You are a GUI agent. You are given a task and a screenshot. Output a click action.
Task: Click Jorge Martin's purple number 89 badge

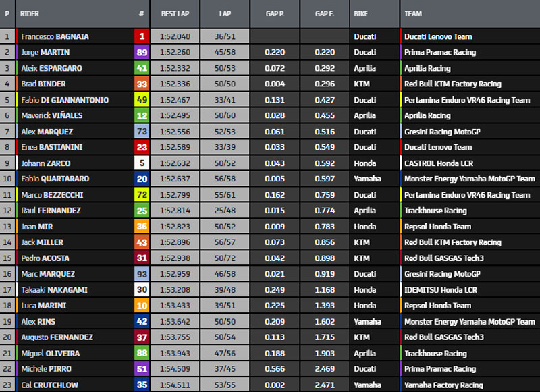[x=142, y=52]
